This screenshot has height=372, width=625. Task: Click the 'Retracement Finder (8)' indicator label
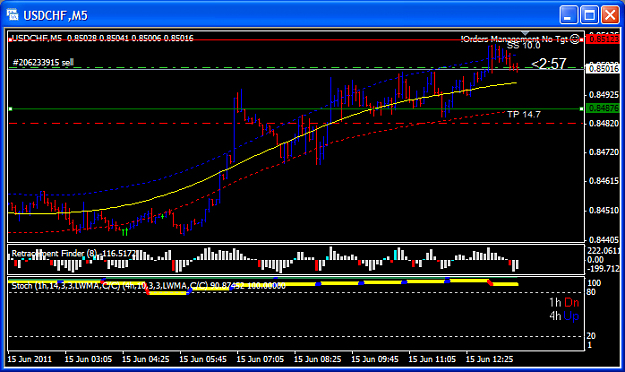point(54,253)
